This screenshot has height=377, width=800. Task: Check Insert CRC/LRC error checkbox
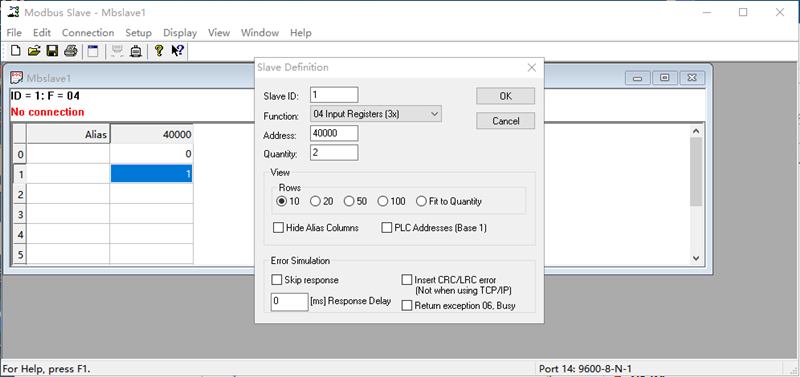coord(407,280)
